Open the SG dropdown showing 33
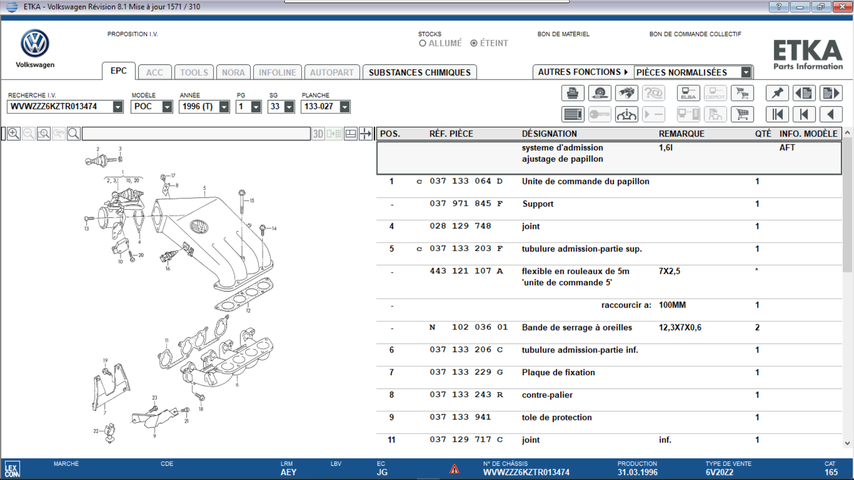 pos(289,107)
